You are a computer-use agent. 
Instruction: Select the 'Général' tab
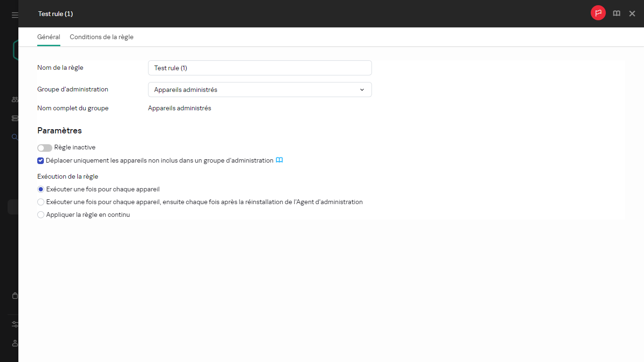pos(49,37)
